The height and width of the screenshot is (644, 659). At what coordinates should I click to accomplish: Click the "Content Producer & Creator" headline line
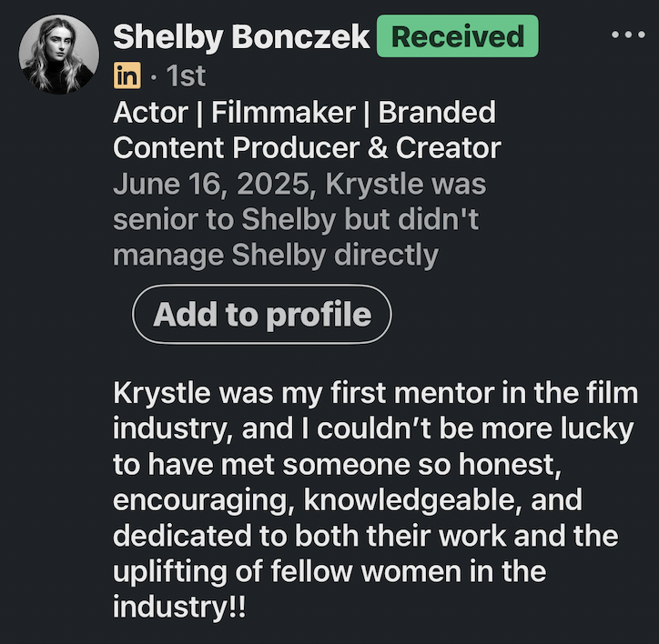307,147
